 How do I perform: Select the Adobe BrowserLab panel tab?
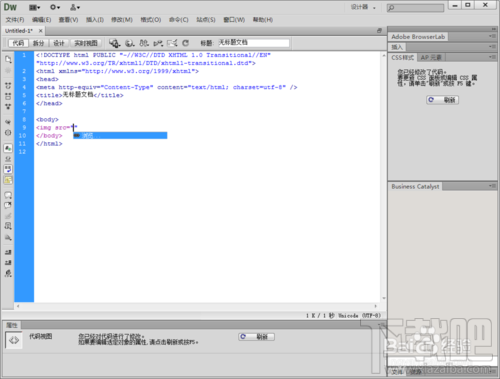418,37
